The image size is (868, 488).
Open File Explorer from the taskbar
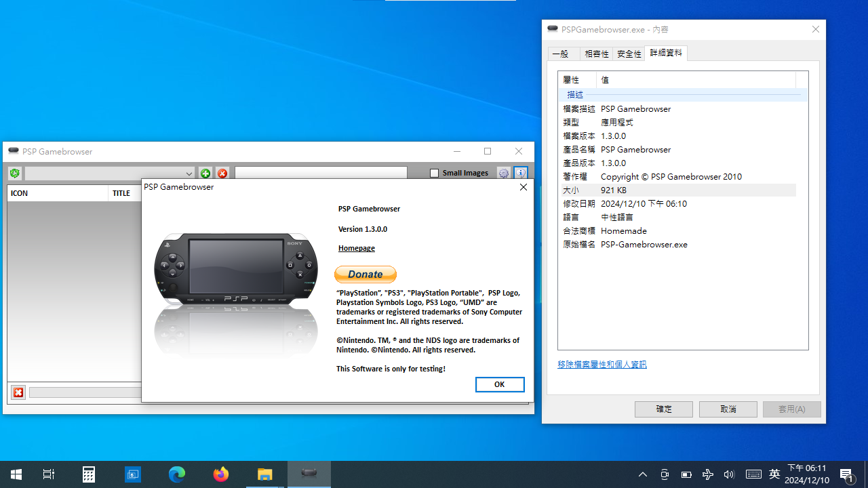tap(265, 474)
